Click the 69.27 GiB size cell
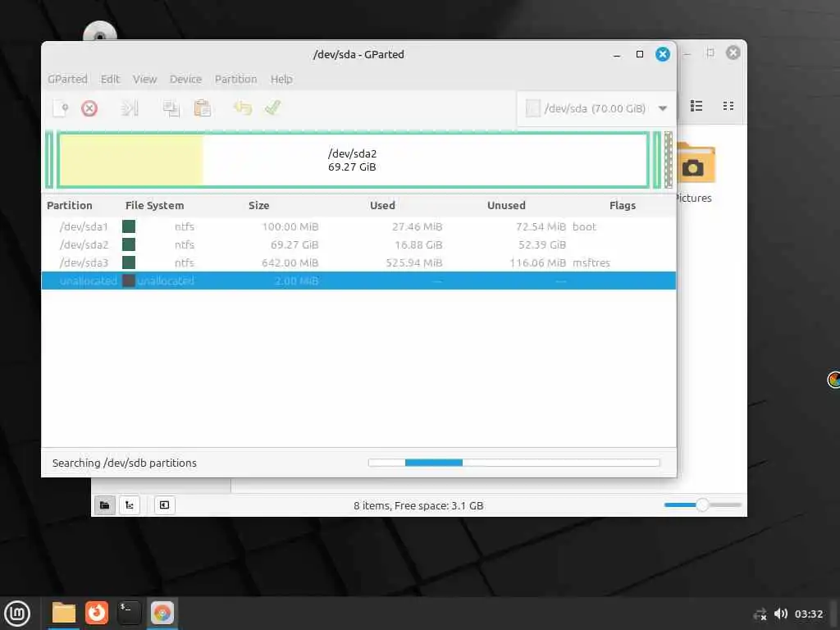The image size is (840, 630). click(294, 244)
